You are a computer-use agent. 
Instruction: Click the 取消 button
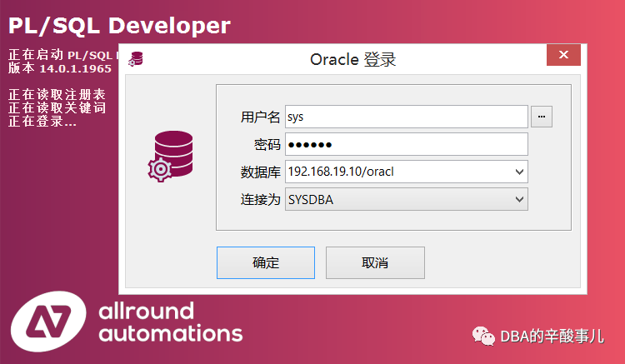pos(375,263)
